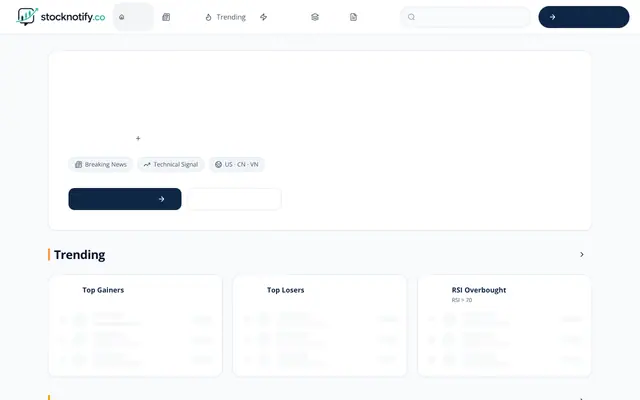Image resolution: width=640 pixels, height=400 pixels.
Task: Select the Technical Signal chip
Action: click(171, 164)
